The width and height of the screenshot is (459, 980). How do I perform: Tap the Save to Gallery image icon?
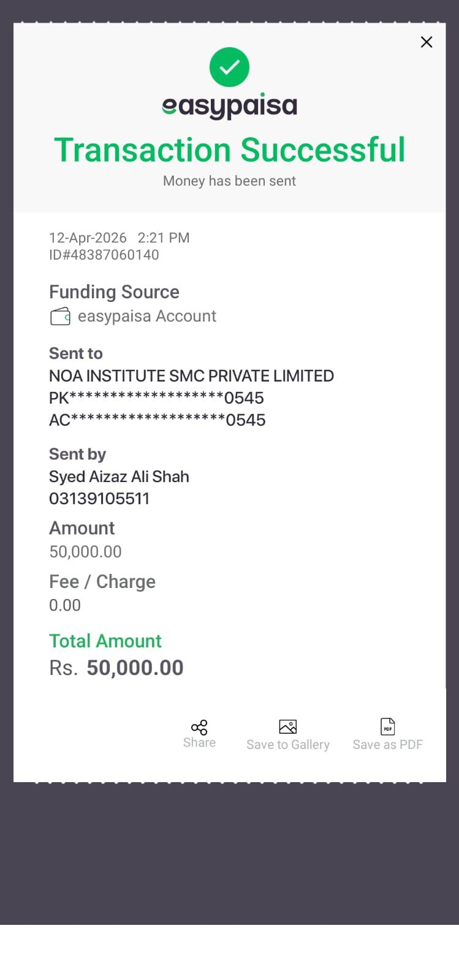pyautogui.click(x=287, y=726)
